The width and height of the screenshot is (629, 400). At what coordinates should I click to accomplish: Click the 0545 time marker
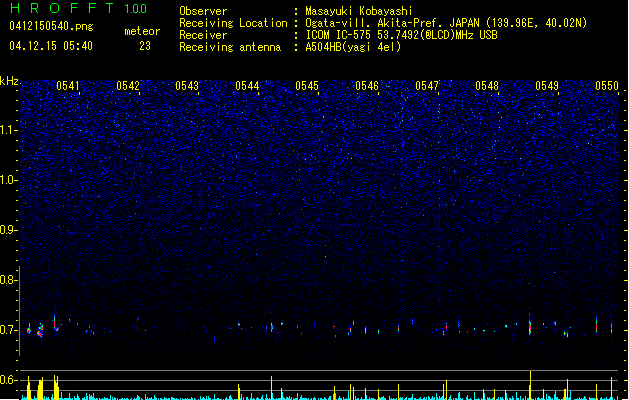tap(307, 86)
